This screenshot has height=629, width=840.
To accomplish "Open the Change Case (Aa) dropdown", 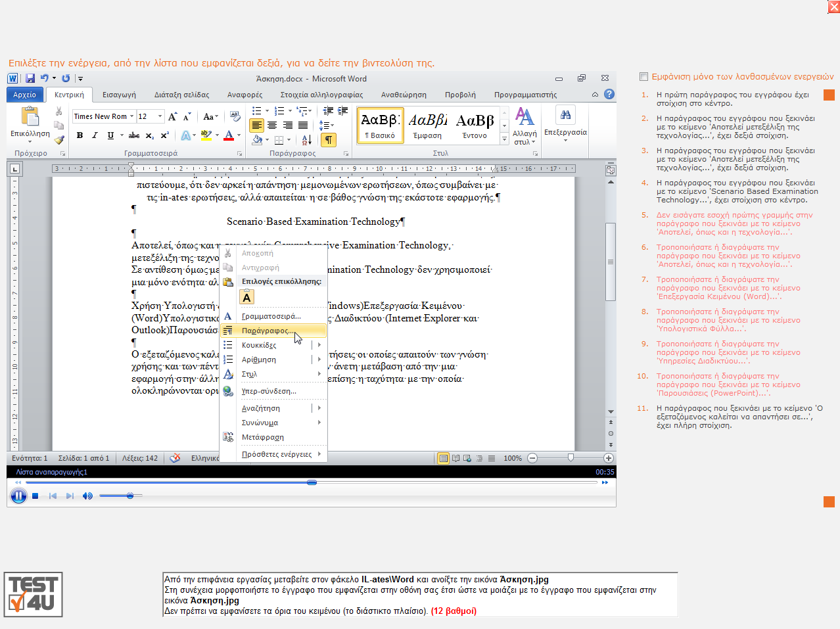I will (x=210, y=116).
